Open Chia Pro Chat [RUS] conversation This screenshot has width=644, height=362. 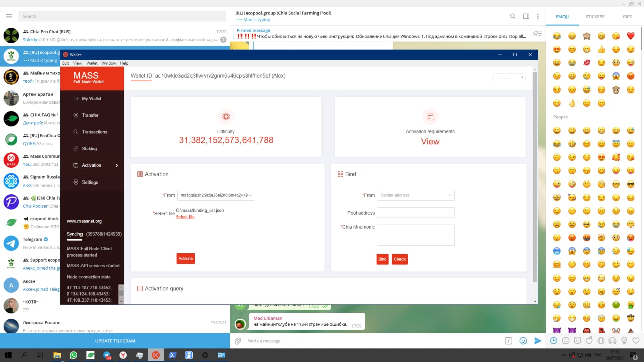[x=115, y=35]
